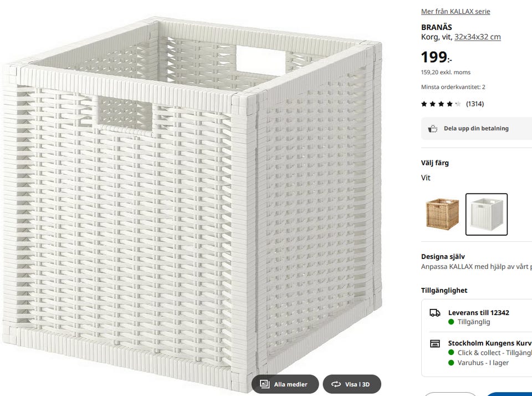The image size is (532, 396).
Task: Click Dela upp din betalning text
Action: coord(476,129)
